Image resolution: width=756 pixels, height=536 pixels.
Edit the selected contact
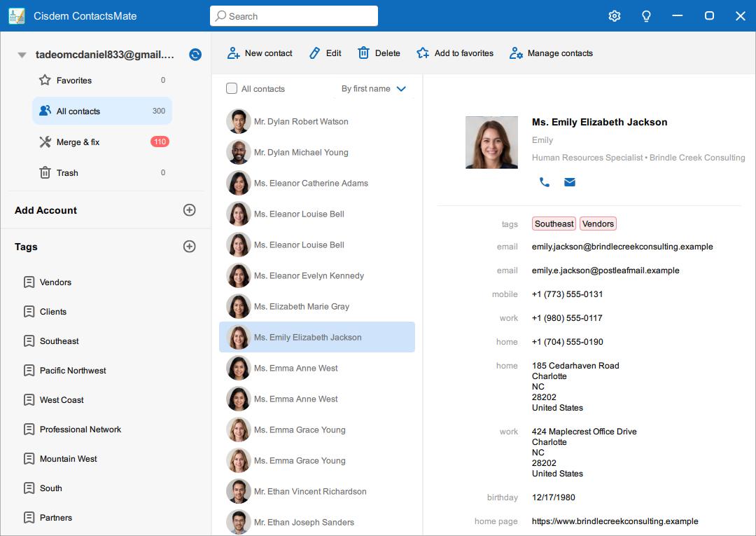coord(325,53)
